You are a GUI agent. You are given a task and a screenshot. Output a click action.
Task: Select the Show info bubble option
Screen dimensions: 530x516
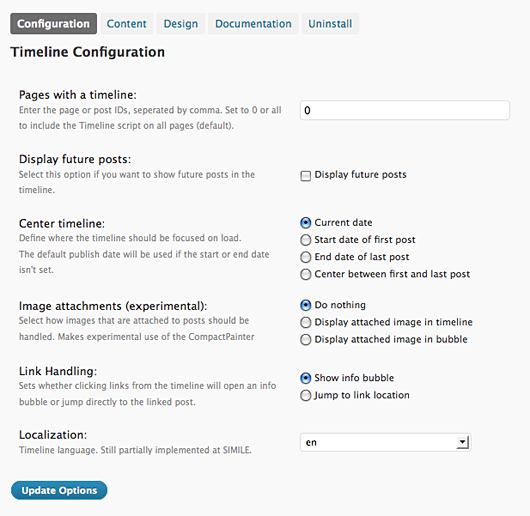point(306,378)
